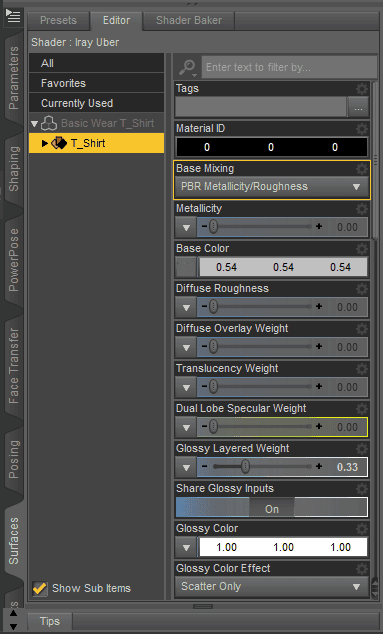This screenshot has height=634, width=383.
Task: Click the Glossy Color white value field
Action: [283, 547]
